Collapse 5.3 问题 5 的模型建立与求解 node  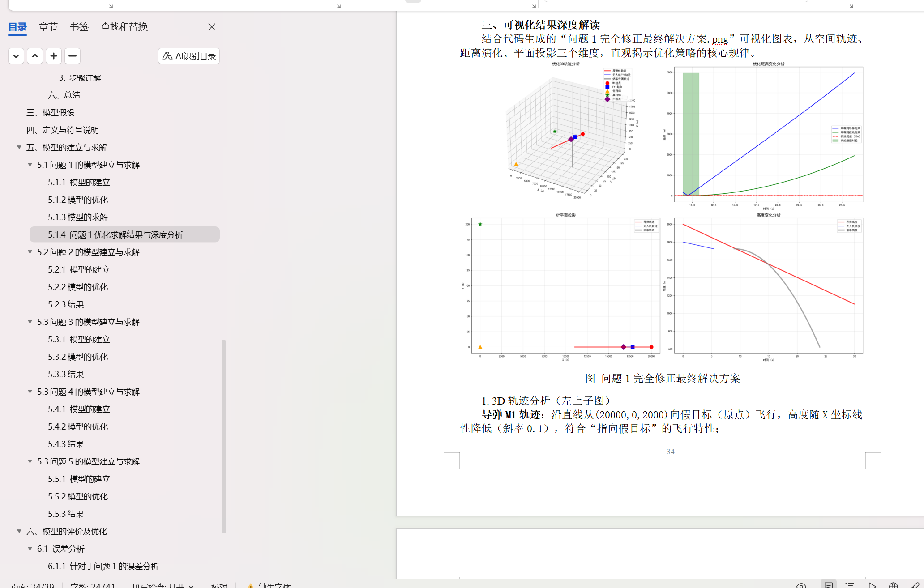click(x=30, y=461)
